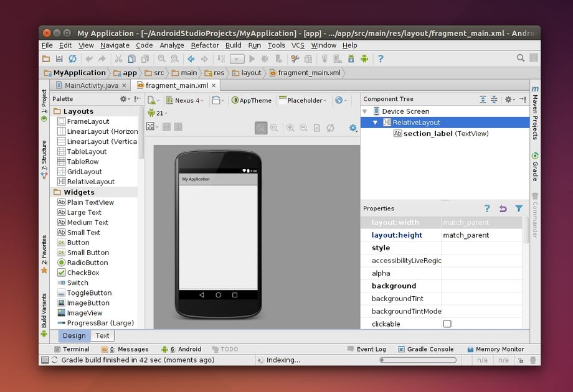Click the Properties panel scrollbar
The image size is (573, 392).
526,230
